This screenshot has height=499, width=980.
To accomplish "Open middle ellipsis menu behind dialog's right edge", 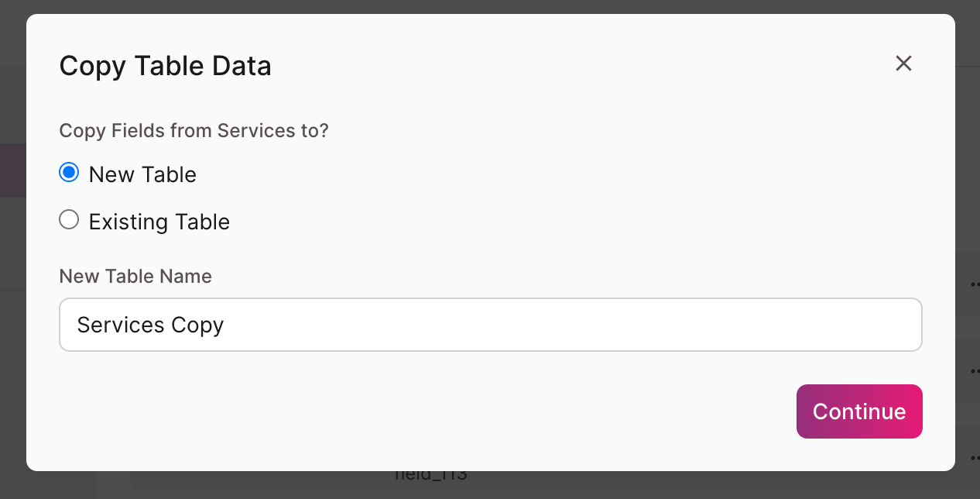I will (974, 372).
